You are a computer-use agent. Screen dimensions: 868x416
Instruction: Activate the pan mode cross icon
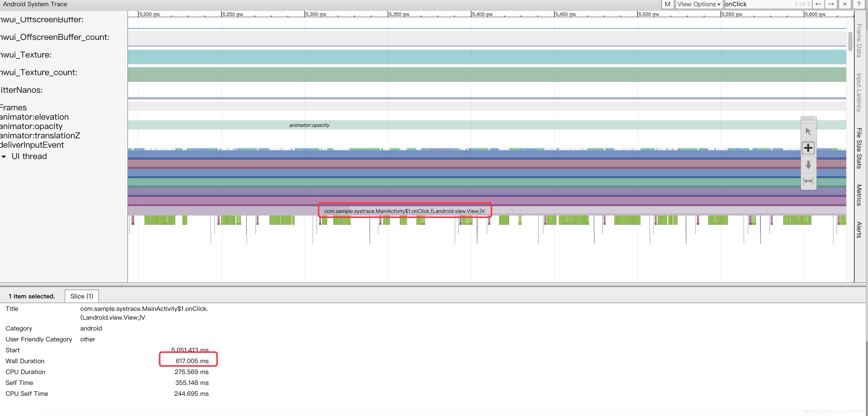pos(808,148)
